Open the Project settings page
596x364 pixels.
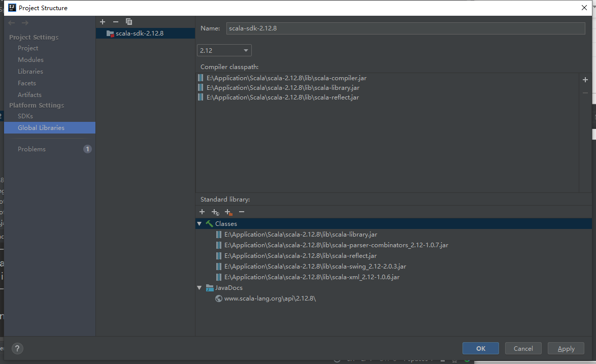[x=28, y=48]
